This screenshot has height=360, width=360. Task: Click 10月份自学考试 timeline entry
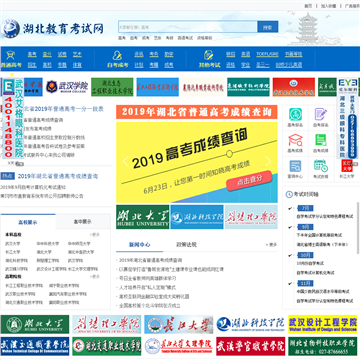pos(310,263)
